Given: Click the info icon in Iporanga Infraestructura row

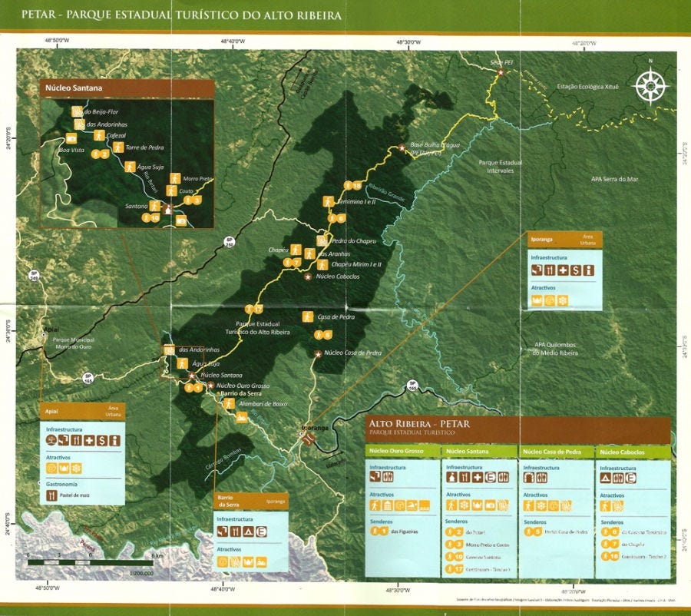Looking at the screenshot, I should pos(589,270).
